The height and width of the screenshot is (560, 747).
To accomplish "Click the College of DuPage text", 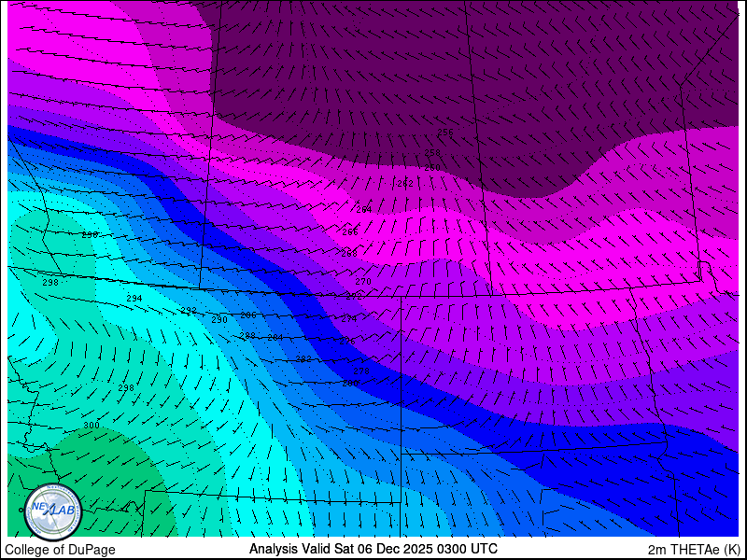I will click(x=60, y=550).
